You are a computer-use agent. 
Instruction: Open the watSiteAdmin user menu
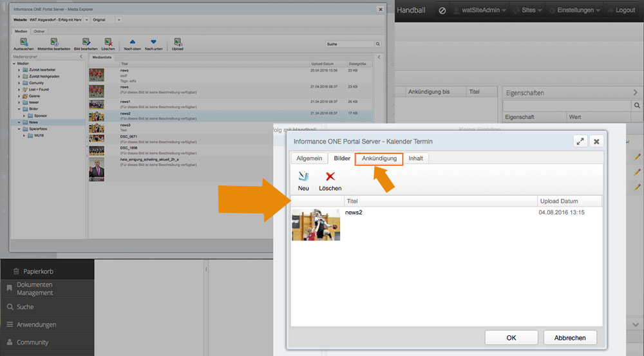point(480,10)
